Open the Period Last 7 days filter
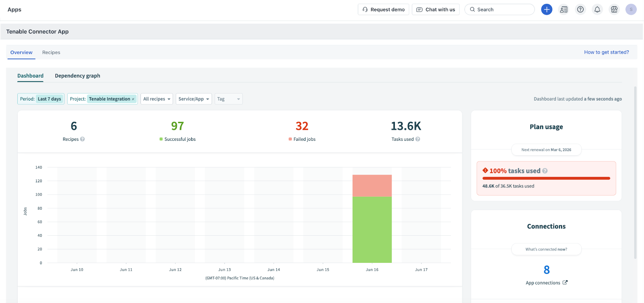Image resolution: width=644 pixels, height=303 pixels. (x=41, y=99)
